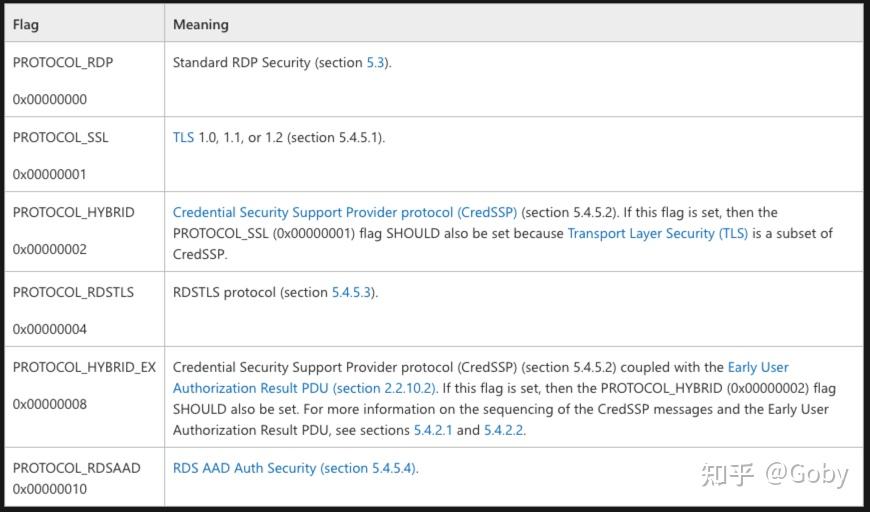Open the section 5.4.2.1 link
The height and width of the screenshot is (512, 870).
point(433,431)
